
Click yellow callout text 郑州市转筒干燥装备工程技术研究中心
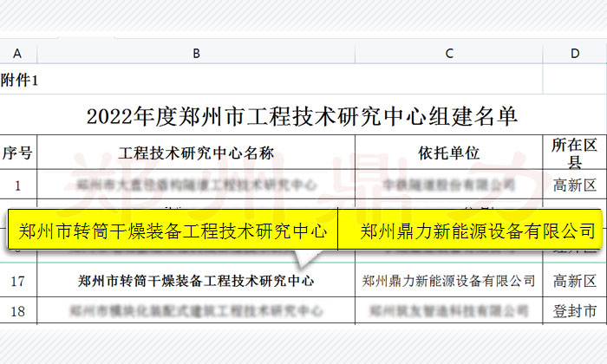coord(173,231)
